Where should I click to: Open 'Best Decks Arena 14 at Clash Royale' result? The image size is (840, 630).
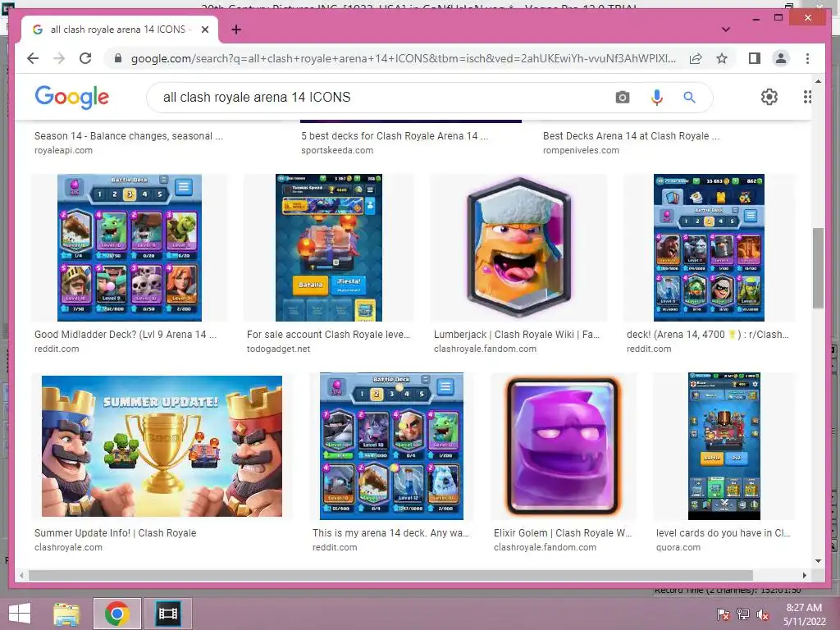point(631,136)
